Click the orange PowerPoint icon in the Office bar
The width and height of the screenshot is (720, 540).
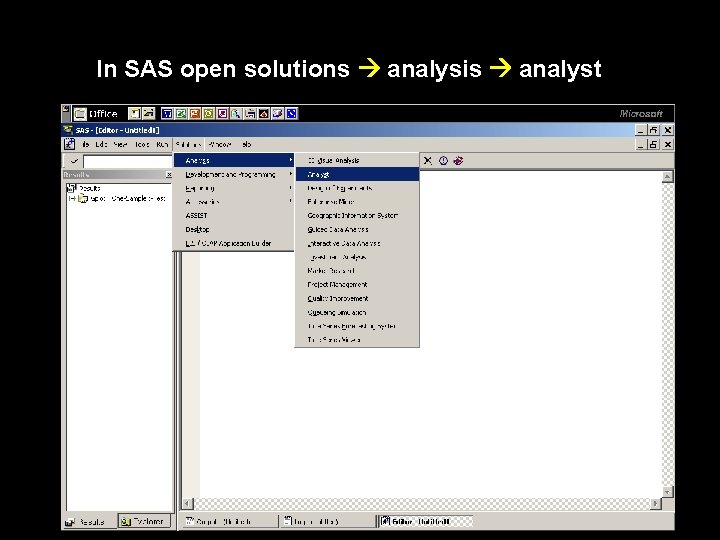pos(195,113)
